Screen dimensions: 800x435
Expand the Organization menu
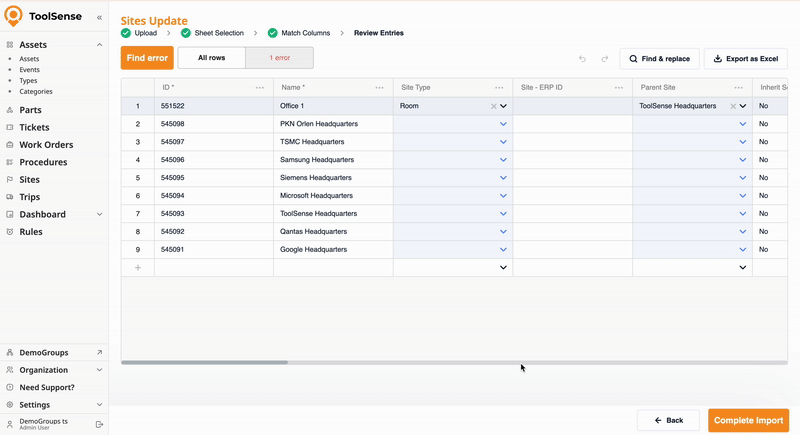[99, 370]
